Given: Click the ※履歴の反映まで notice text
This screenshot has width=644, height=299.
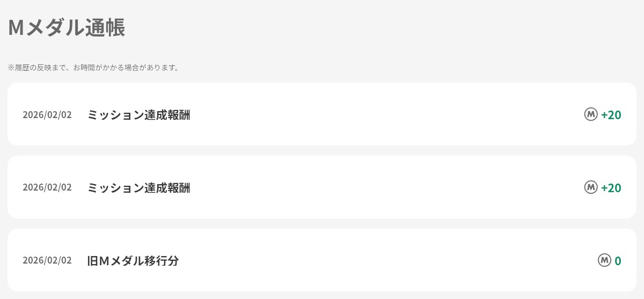Looking at the screenshot, I should (38, 68).
